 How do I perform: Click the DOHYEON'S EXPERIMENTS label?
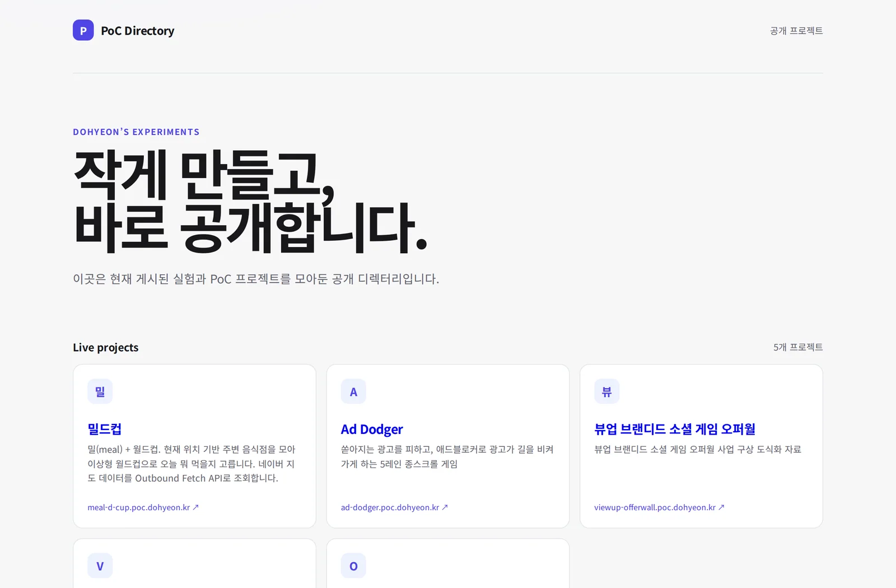coord(136,132)
